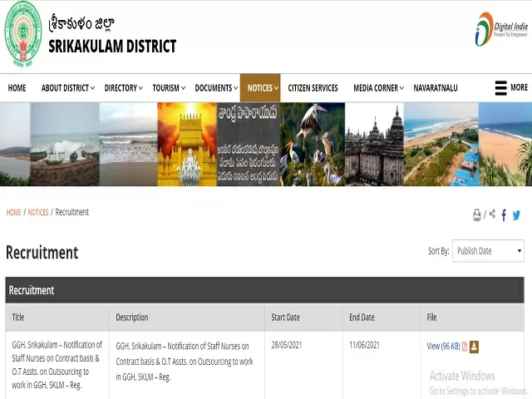
Task: Share page via Twitter icon
Action: click(x=516, y=215)
